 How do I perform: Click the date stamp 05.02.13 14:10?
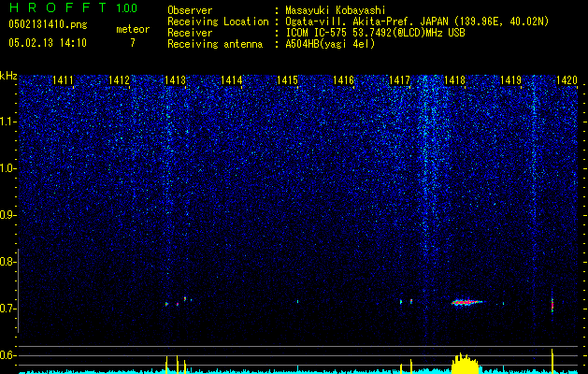[x=48, y=43]
